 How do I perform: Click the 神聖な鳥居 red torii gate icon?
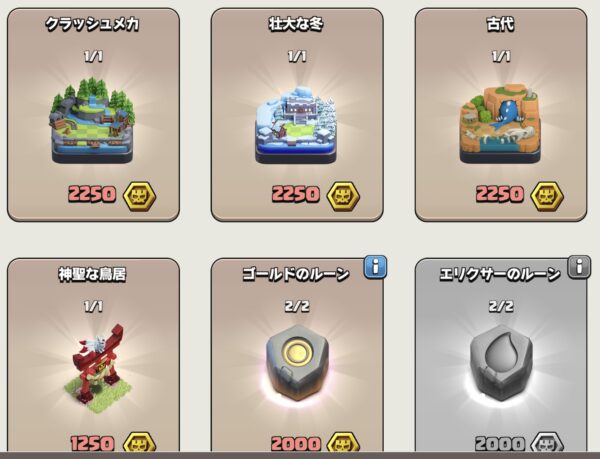point(100,369)
